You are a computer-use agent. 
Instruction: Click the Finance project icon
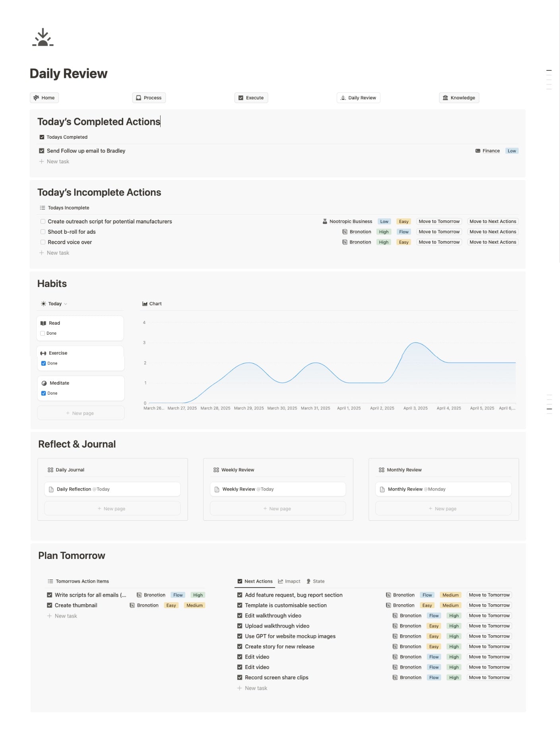[478, 151]
